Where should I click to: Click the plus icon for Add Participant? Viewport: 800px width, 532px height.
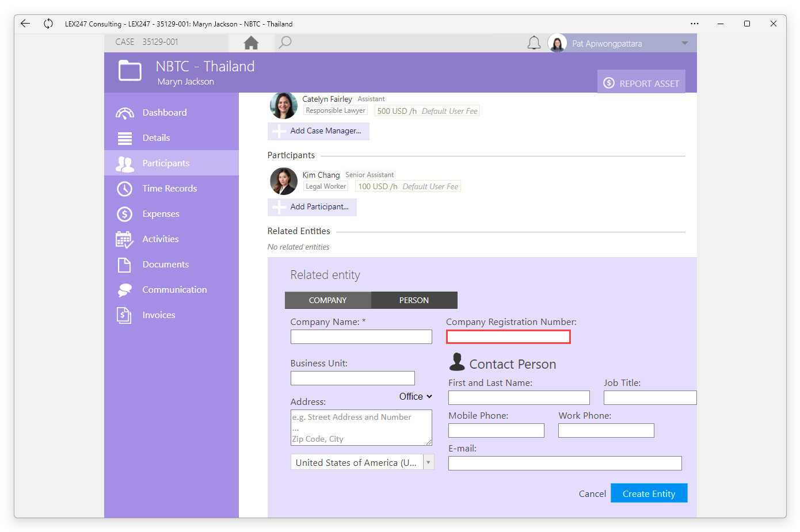click(279, 207)
